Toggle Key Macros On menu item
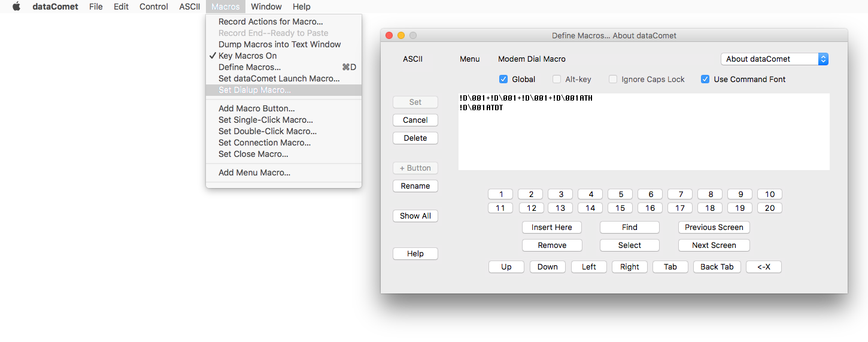Screen dimensions: 868x342 click(284, 56)
